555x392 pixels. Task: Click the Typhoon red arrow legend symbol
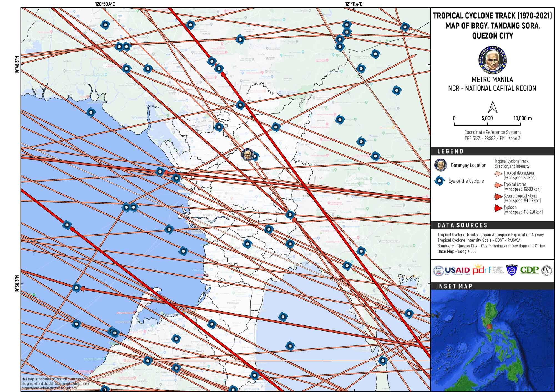498,208
